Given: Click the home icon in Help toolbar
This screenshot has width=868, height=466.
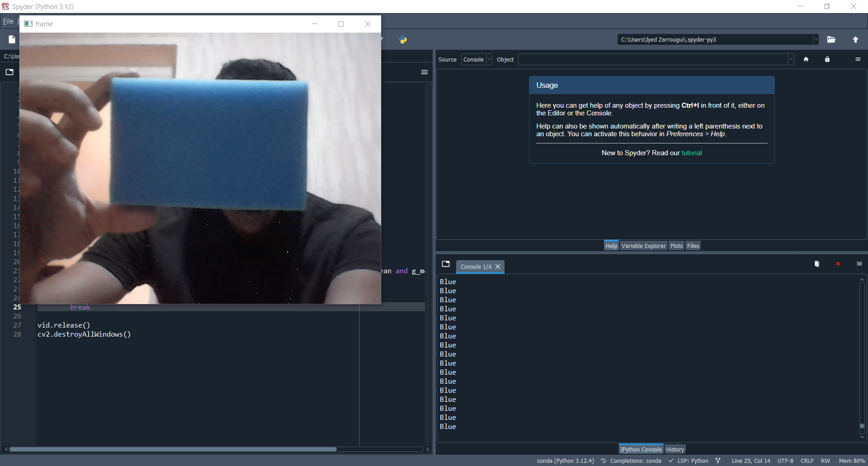Looking at the screenshot, I should [x=807, y=59].
